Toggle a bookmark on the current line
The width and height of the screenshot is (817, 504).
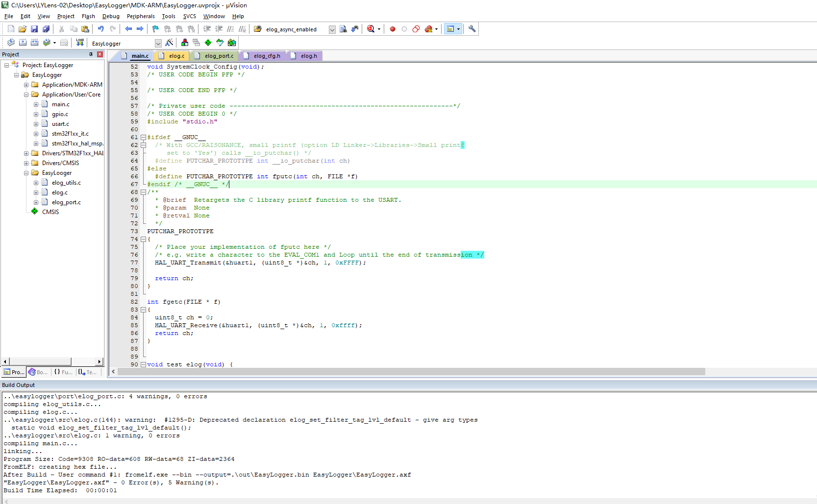click(155, 28)
